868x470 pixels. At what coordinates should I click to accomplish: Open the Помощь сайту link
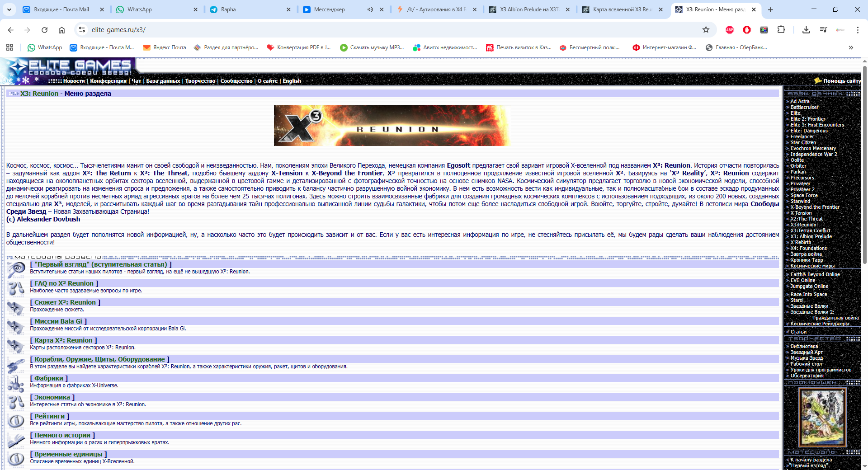click(x=842, y=81)
